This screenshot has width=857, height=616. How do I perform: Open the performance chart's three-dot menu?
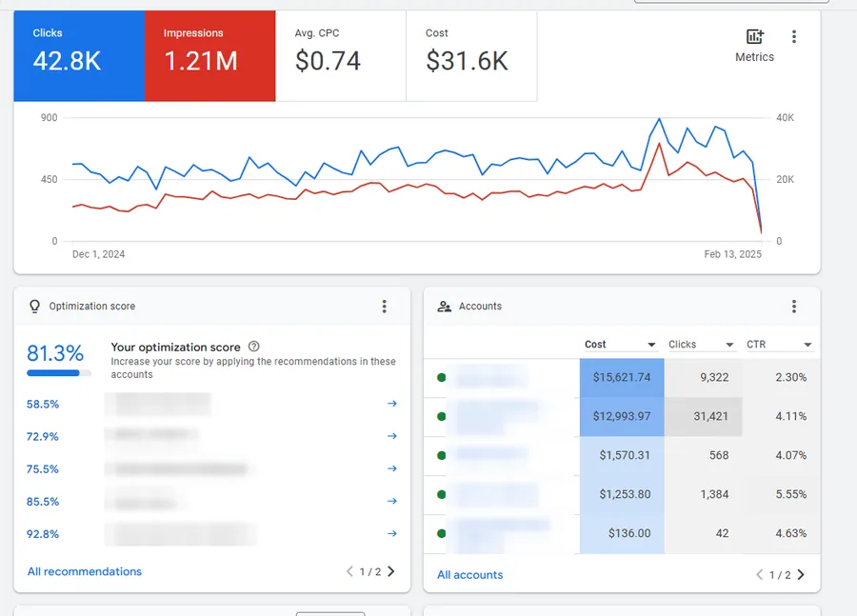coord(793,36)
